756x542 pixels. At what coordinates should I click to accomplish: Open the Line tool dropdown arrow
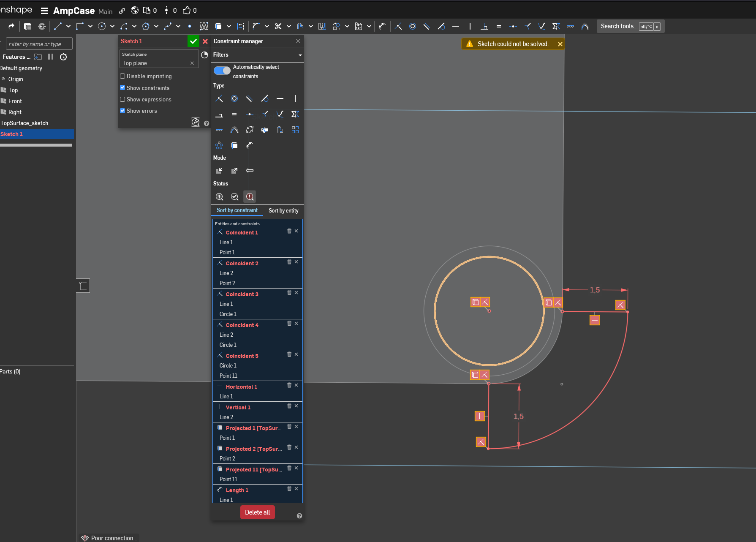coord(68,26)
